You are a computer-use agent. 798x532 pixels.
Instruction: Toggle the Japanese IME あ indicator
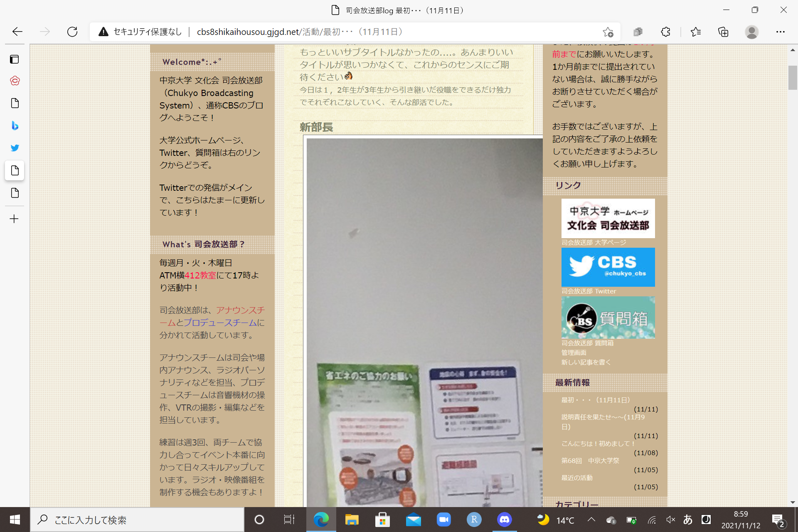point(688,520)
